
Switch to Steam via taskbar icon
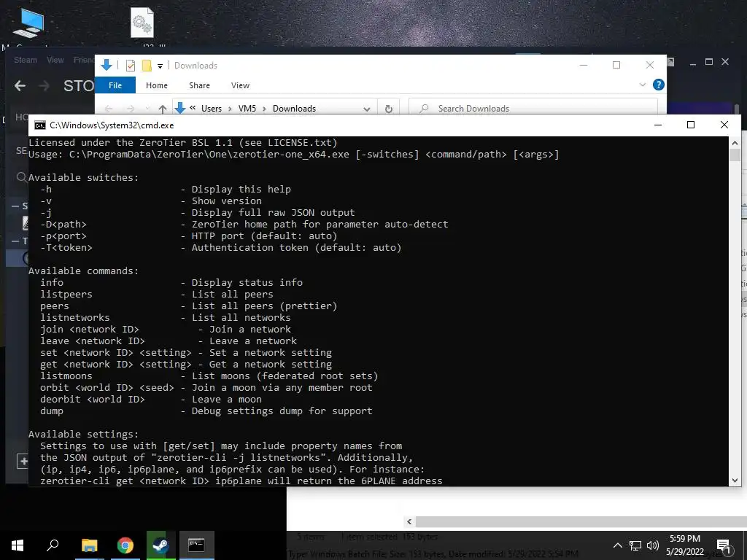(160, 545)
